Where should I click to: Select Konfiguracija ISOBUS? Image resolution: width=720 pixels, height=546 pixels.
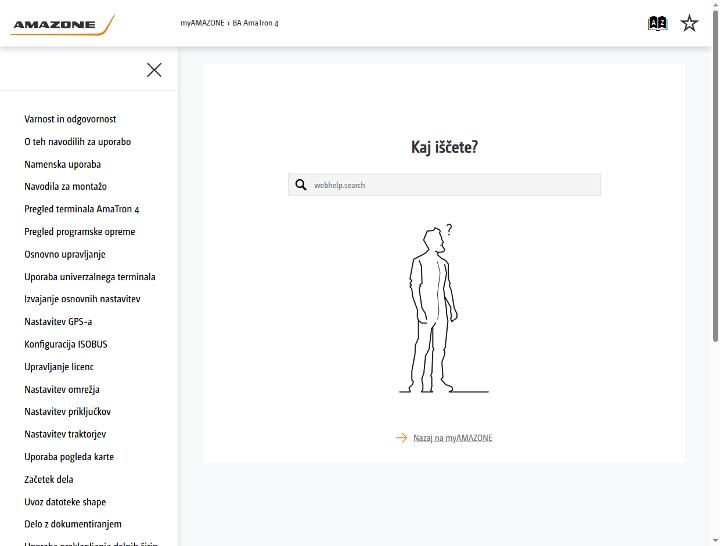[66, 344]
